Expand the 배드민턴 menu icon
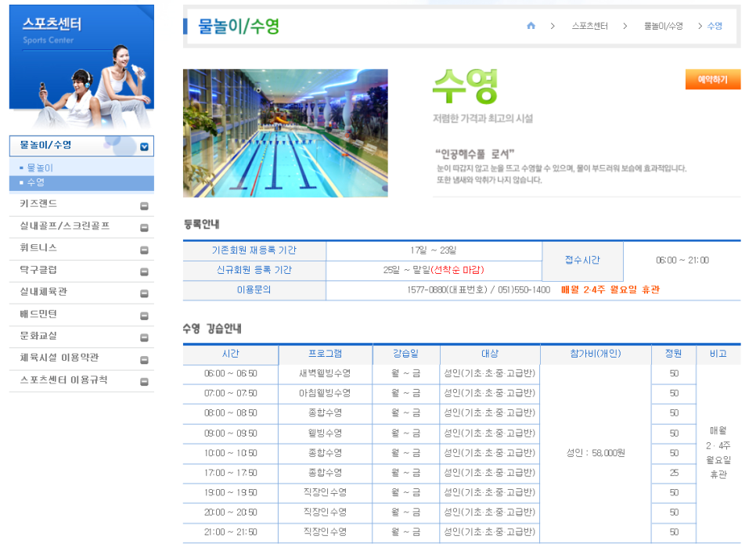 (144, 315)
